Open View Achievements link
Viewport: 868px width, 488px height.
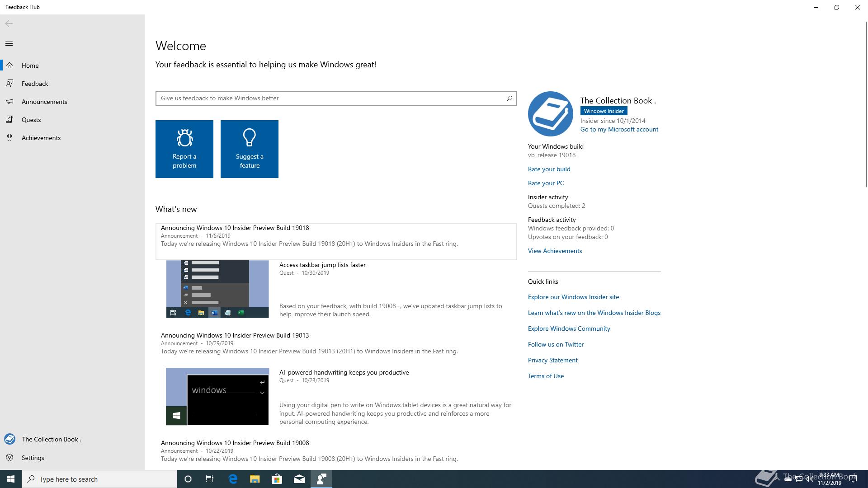555,251
